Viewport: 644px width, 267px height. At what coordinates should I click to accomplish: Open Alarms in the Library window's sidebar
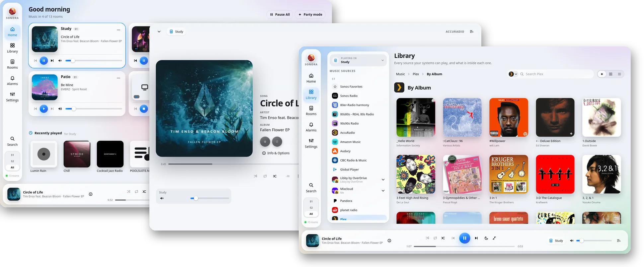(x=311, y=127)
